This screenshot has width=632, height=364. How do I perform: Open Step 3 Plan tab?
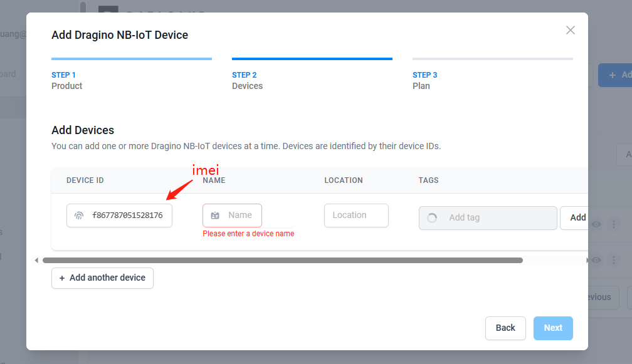493,75
